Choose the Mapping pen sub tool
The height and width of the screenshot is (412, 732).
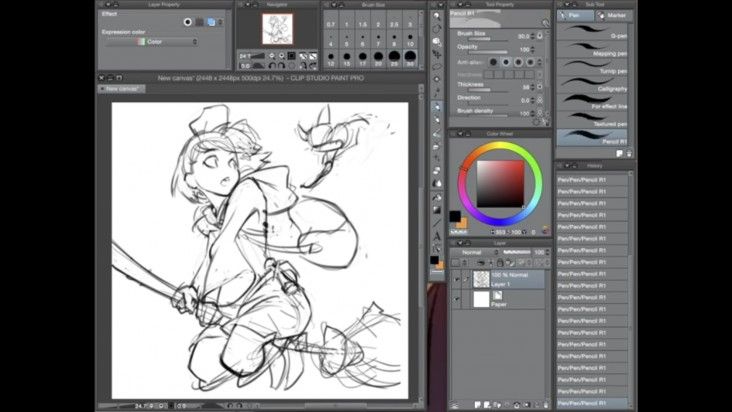pos(592,49)
